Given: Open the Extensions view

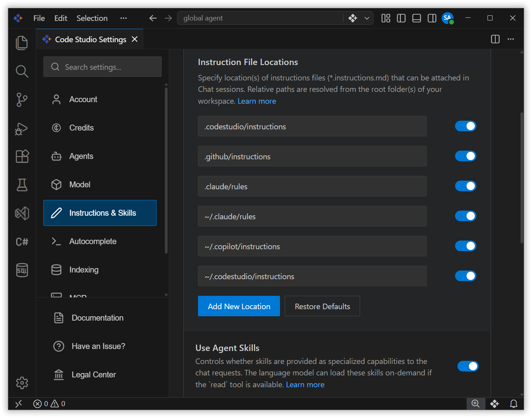Looking at the screenshot, I should pos(22,156).
